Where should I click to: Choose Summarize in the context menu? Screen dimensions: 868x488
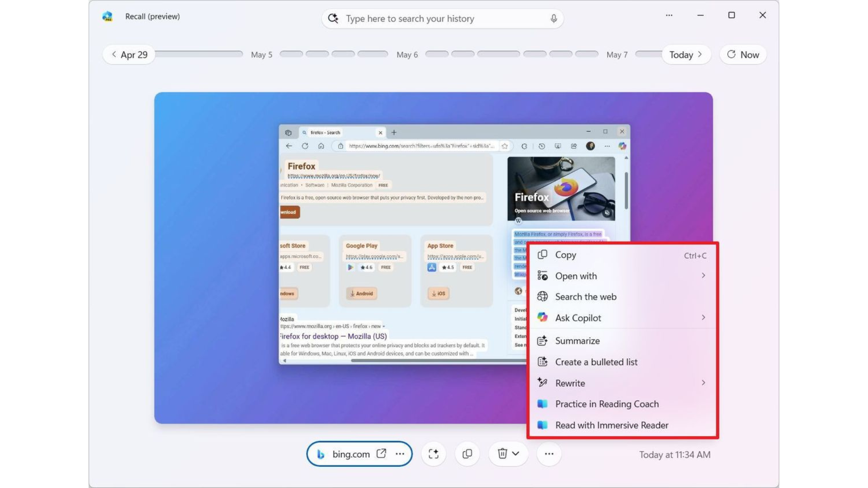click(578, 341)
